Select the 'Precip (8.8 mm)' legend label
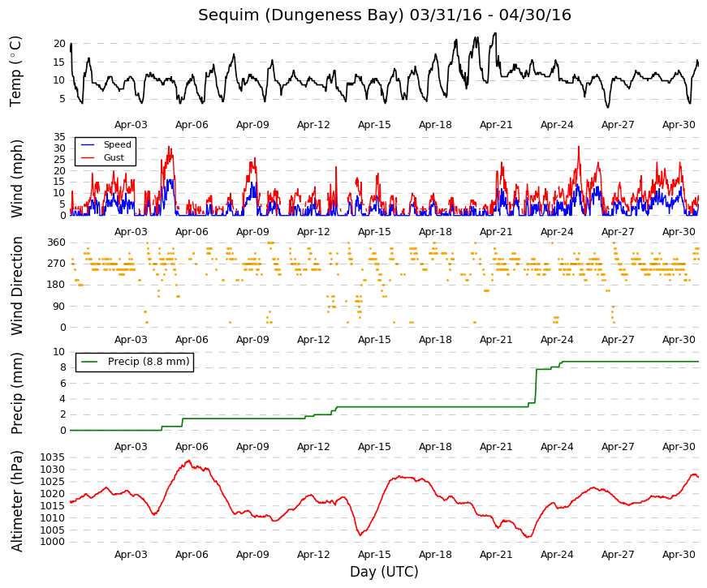 click(x=149, y=362)
